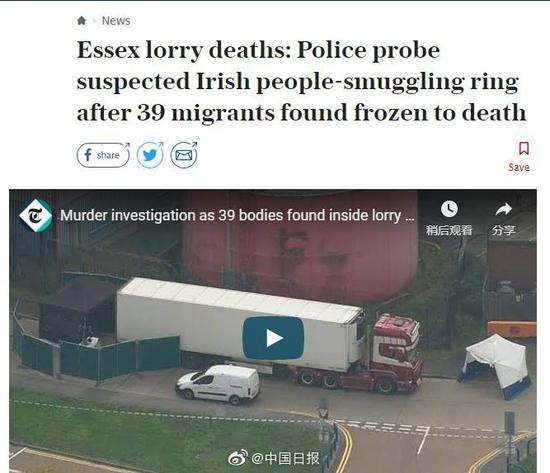Open the Telegraph channel logo on video
The image size is (550, 473).
pos(35,215)
